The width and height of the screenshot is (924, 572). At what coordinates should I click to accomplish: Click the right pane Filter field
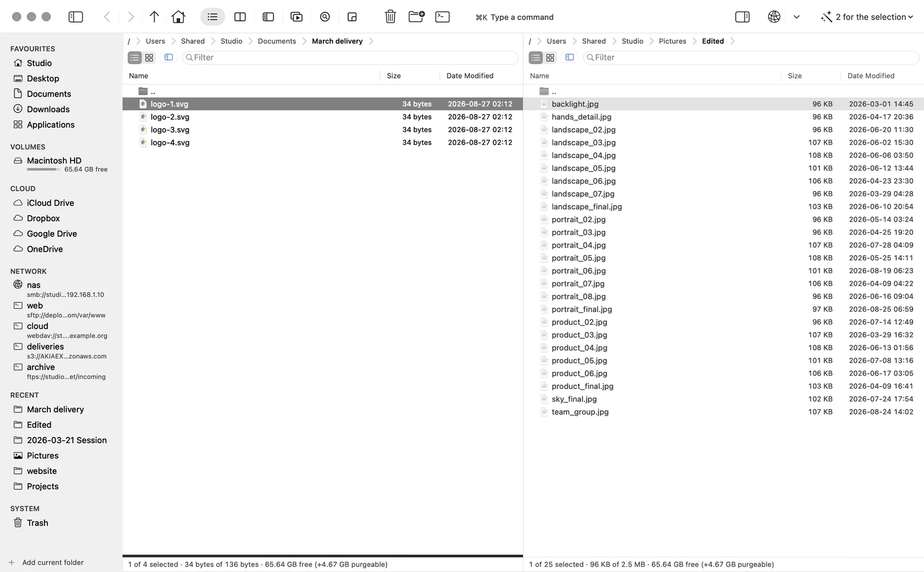[751, 58]
